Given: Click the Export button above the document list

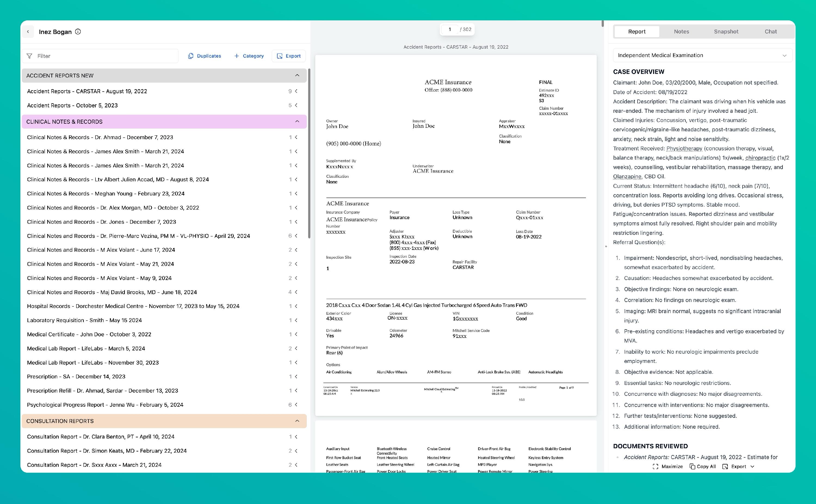Looking at the screenshot, I should [288, 56].
